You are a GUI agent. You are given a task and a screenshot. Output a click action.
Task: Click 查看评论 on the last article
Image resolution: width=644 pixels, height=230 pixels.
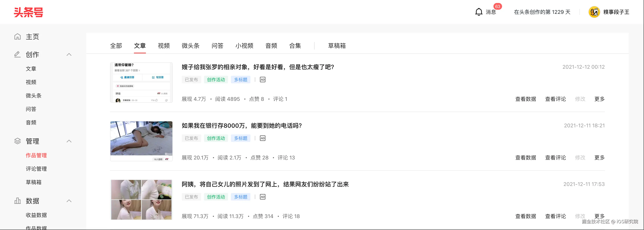click(x=556, y=216)
